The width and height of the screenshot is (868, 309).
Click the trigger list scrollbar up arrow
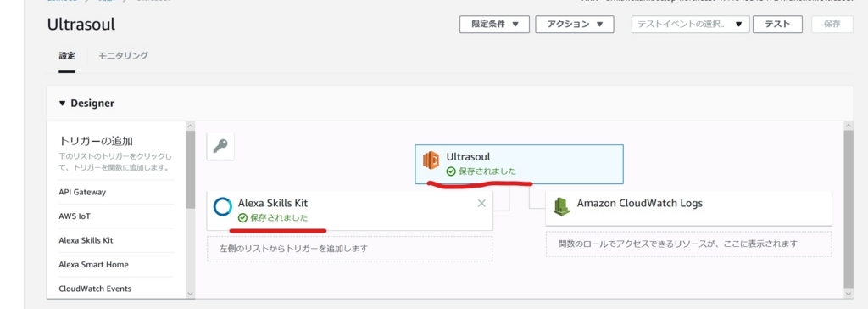tap(191, 126)
